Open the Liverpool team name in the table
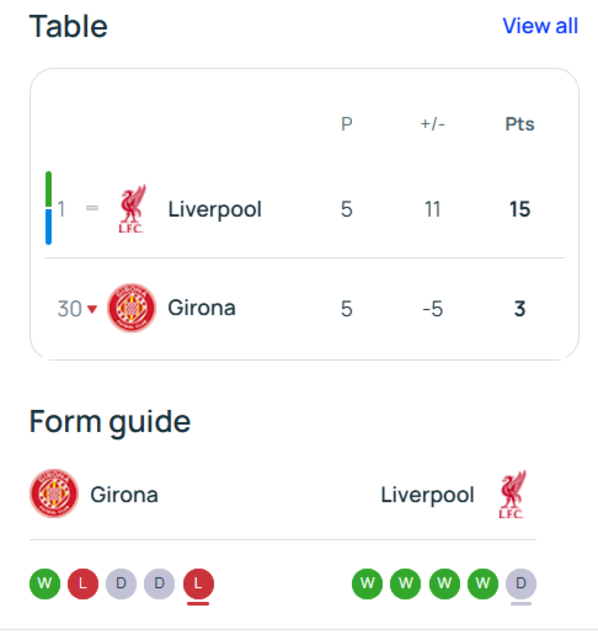The height and width of the screenshot is (640, 598). click(x=215, y=209)
